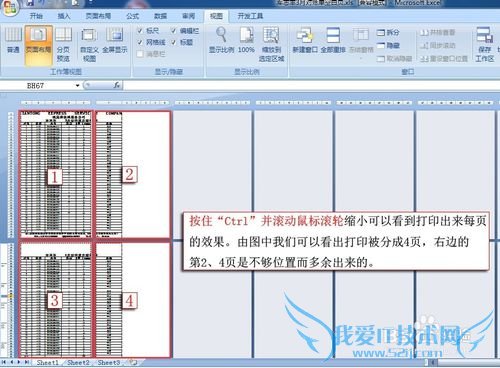
Task: Click Save Workspace (保存工作区)
Action: click(x=485, y=45)
